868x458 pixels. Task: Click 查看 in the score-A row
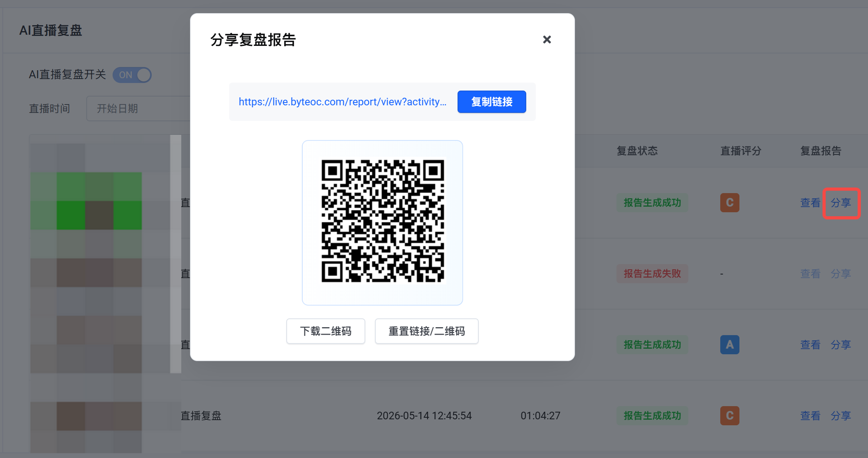[810, 345]
